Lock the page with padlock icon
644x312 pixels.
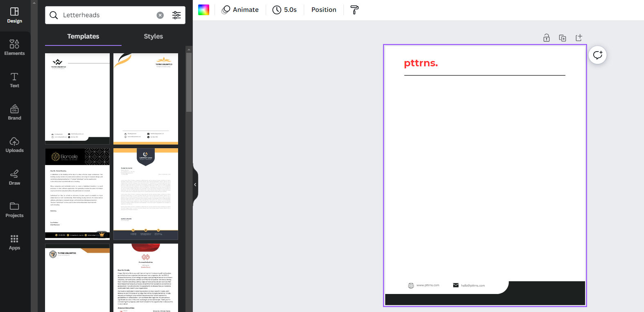547,38
